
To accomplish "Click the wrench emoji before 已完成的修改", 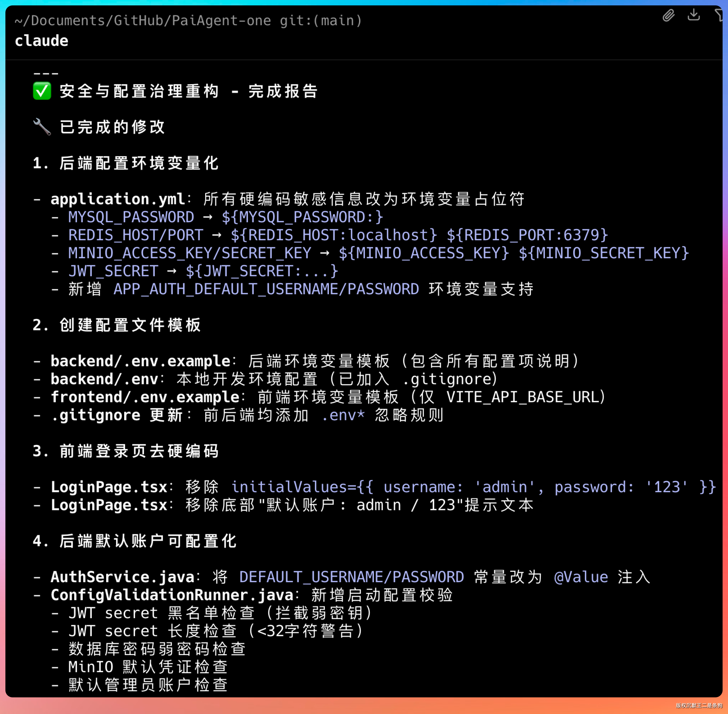I will (42, 127).
